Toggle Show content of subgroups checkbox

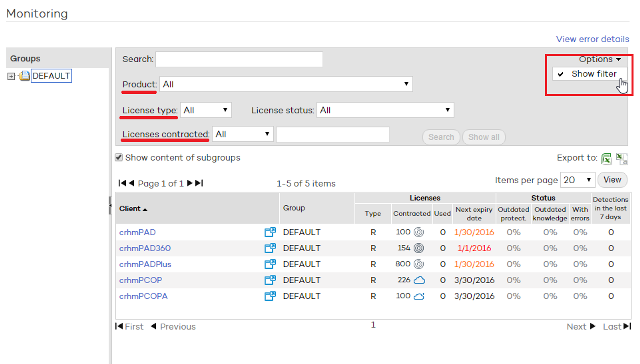coord(119,158)
